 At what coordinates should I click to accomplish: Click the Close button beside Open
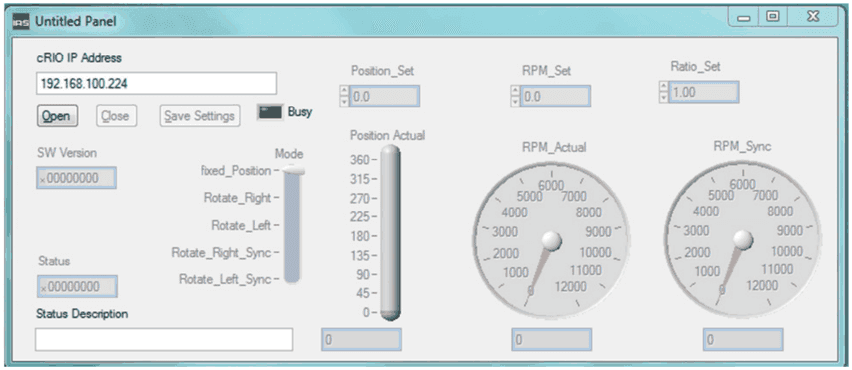pyautogui.click(x=116, y=116)
